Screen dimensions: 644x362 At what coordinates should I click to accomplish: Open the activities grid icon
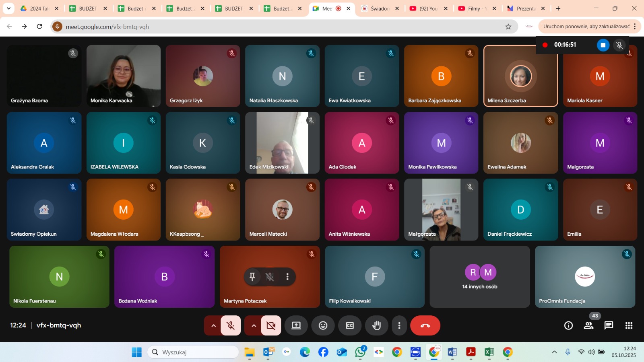pos(629,325)
